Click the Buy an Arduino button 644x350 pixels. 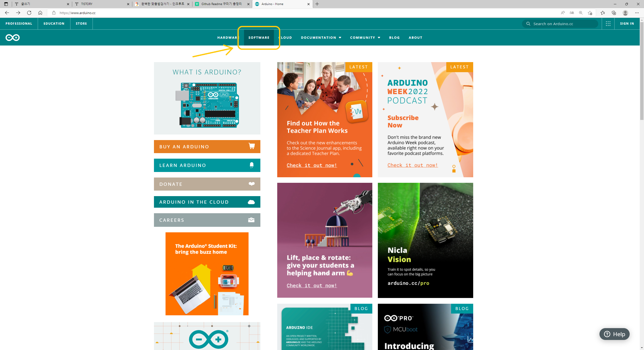(207, 147)
